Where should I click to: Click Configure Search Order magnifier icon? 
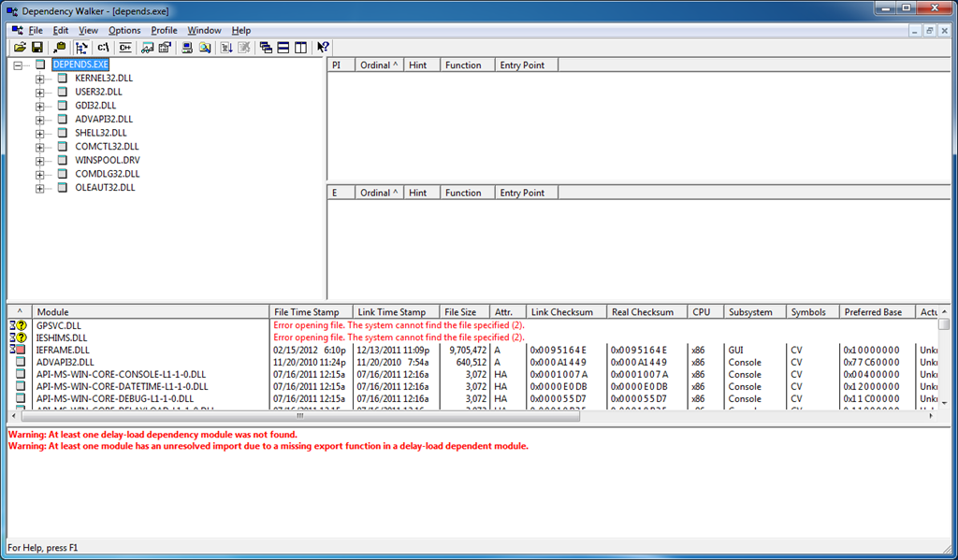point(205,48)
